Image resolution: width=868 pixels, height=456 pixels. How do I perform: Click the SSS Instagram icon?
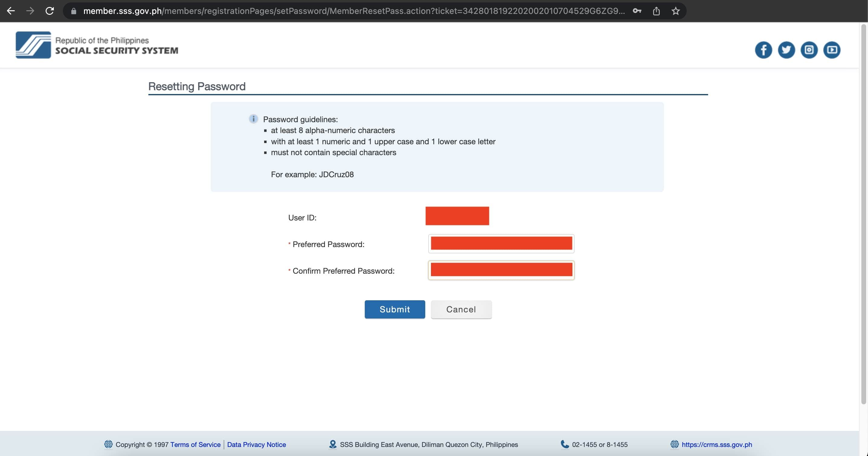809,50
